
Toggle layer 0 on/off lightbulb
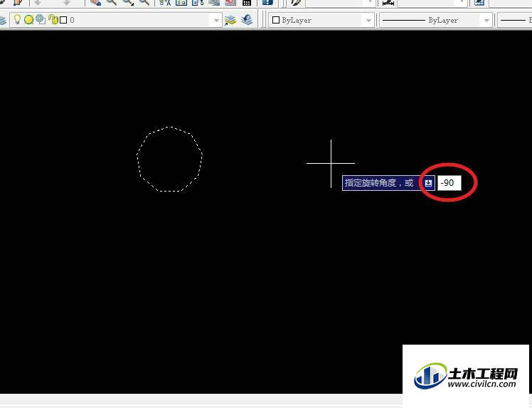pos(16,19)
